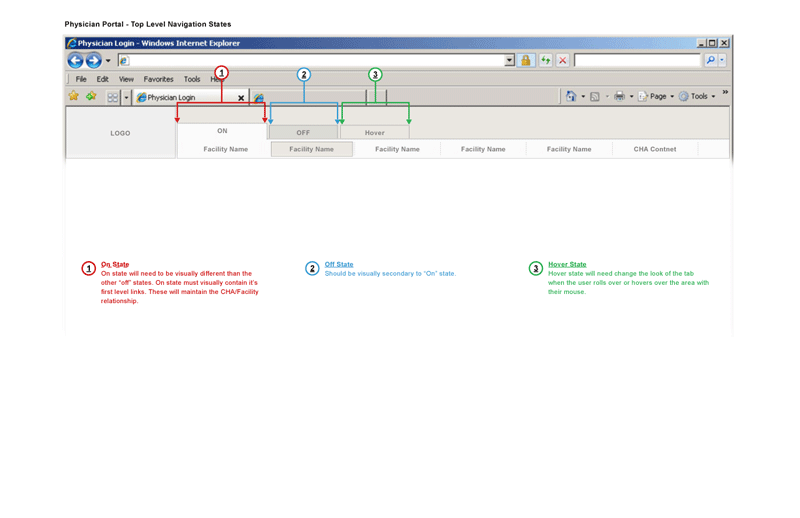Click the new blank tab icon
Viewport: 800px width, 518px height.
pyautogui.click(x=259, y=97)
